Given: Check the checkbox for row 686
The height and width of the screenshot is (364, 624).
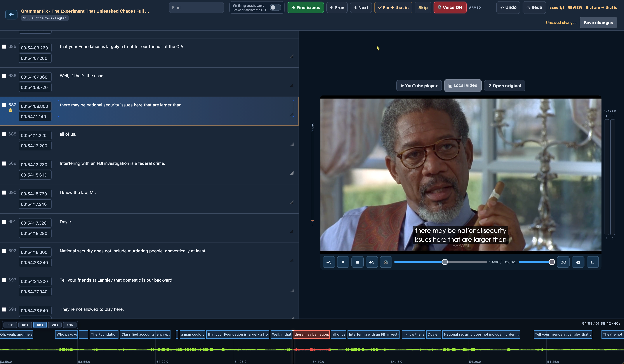Looking at the screenshot, I should 4,76.
